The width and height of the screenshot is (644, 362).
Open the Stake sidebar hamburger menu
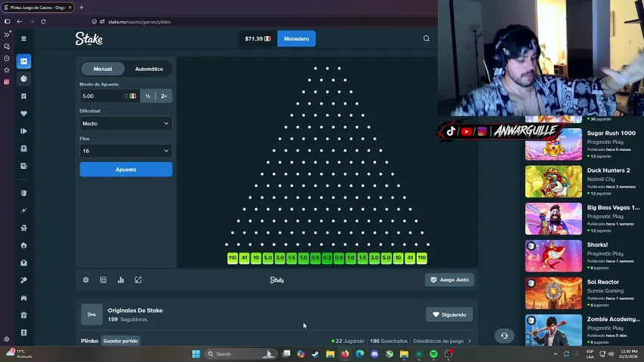[x=24, y=38]
